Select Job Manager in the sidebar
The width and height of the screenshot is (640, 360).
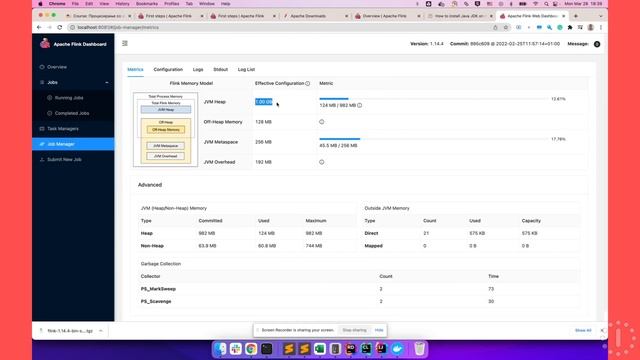[73, 144]
